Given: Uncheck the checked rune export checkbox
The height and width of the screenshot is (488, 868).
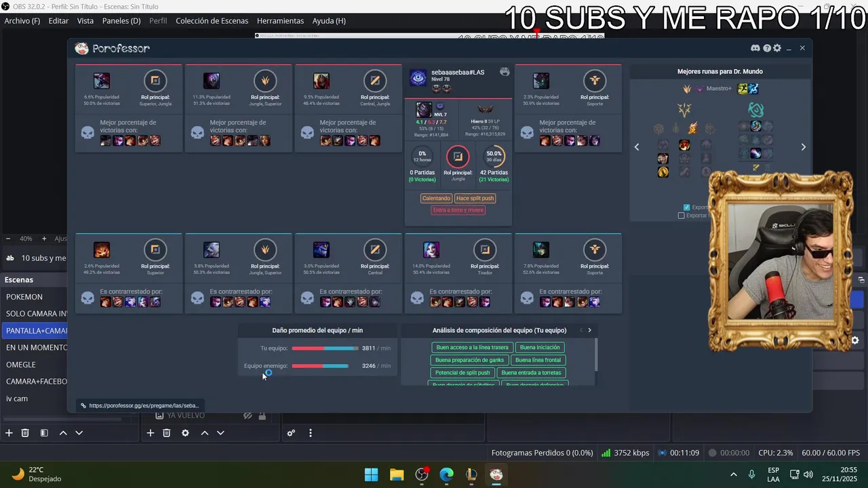Looking at the screenshot, I should click(x=686, y=207).
